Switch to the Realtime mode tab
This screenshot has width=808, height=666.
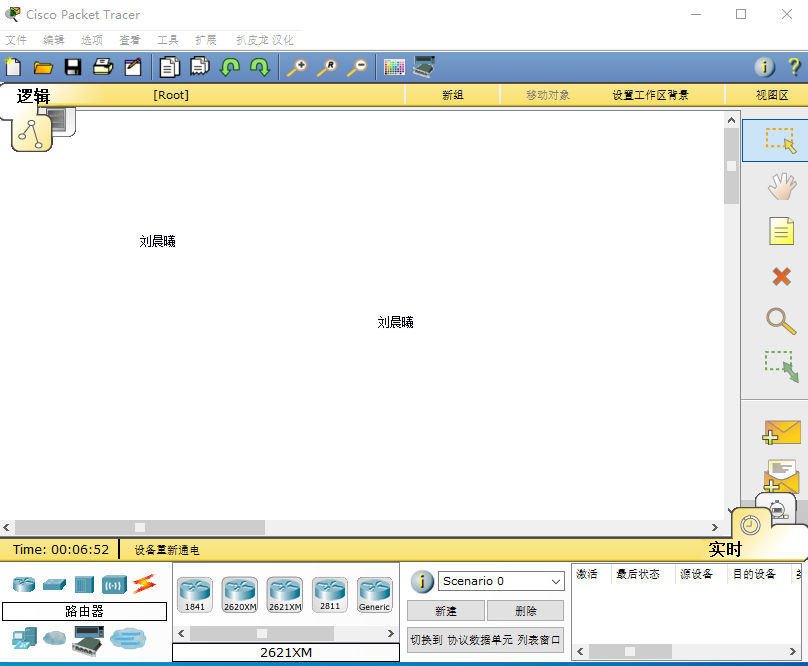click(750, 526)
